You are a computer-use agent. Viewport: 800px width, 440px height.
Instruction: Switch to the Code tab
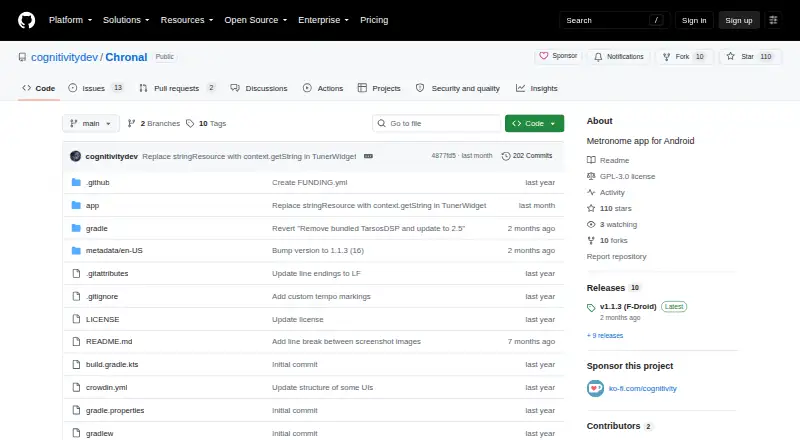(x=38, y=88)
